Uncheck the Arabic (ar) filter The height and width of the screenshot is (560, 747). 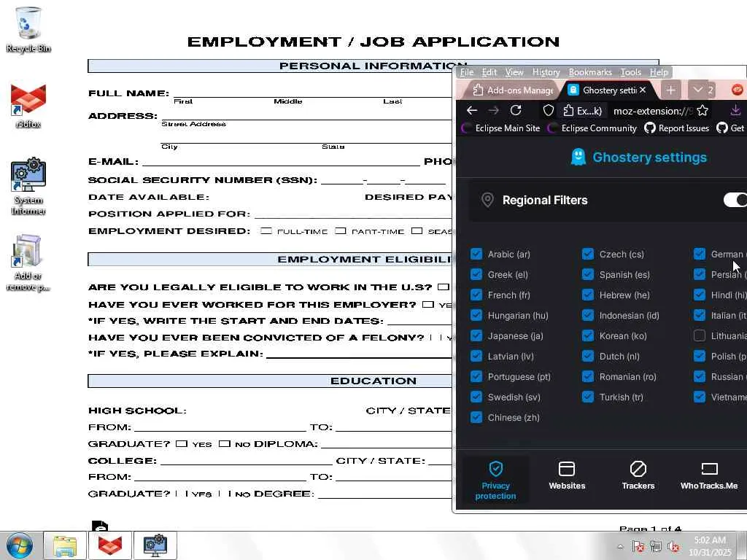476,254
